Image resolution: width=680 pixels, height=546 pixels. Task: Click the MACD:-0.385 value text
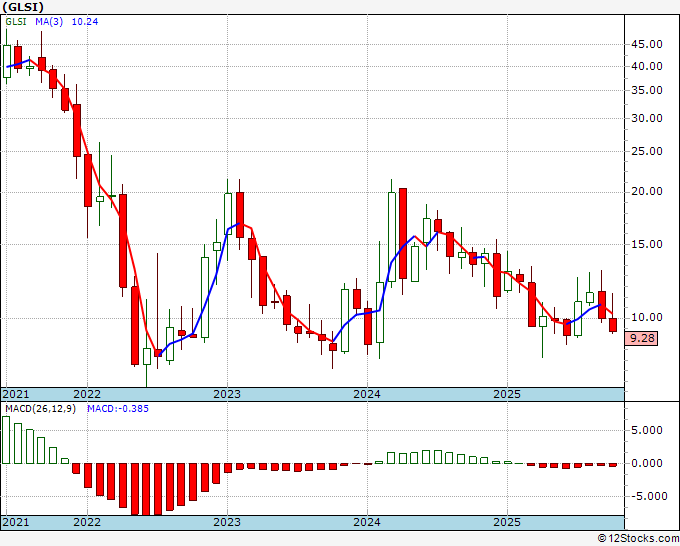pyautogui.click(x=118, y=409)
